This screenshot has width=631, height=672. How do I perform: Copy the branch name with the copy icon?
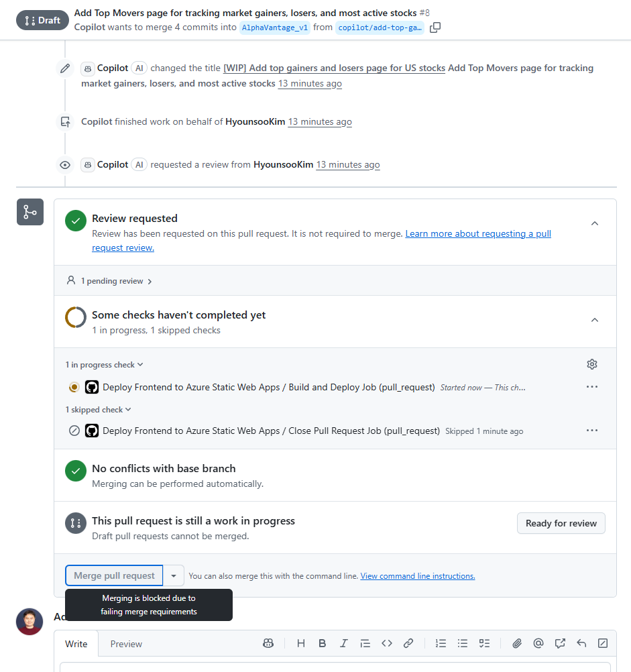435,27
